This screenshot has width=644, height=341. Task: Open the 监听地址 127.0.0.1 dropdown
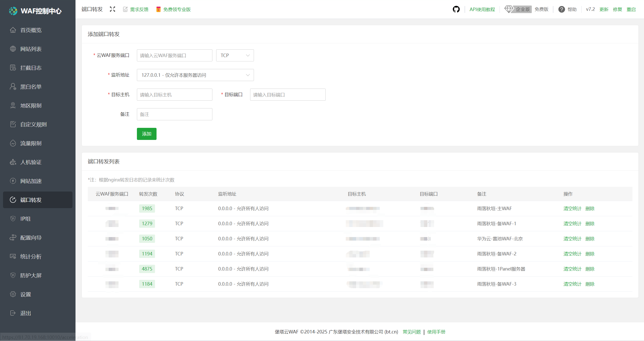(x=195, y=75)
